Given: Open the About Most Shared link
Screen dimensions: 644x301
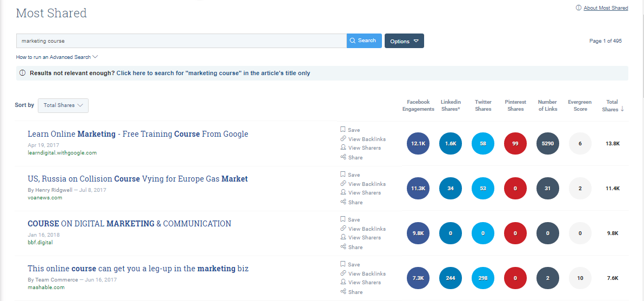Looking at the screenshot, I should pyautogui.click(x=606, y=8).
